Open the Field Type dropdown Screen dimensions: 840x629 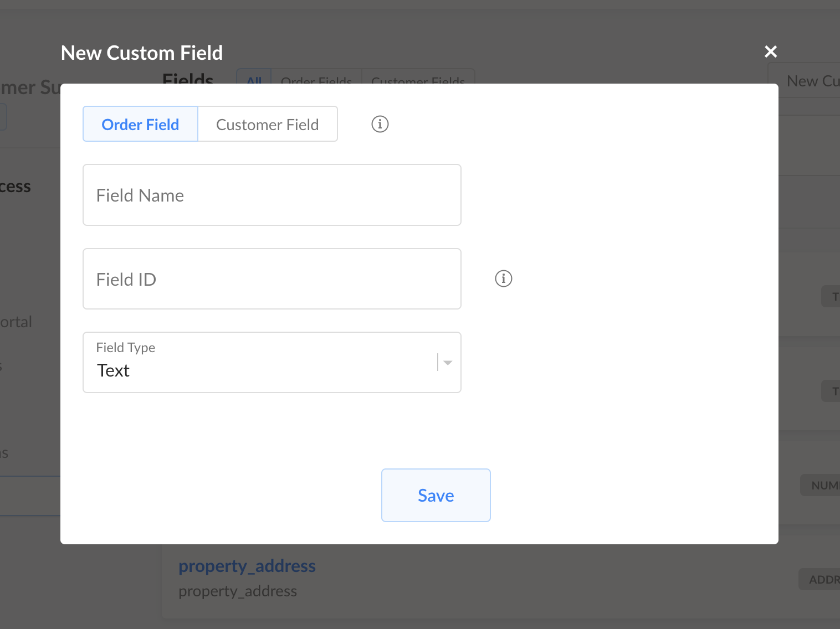click(272, 363)
